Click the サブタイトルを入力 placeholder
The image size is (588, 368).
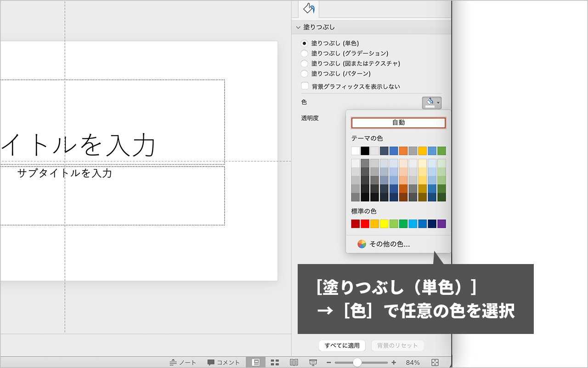click(x=64, y=173)
